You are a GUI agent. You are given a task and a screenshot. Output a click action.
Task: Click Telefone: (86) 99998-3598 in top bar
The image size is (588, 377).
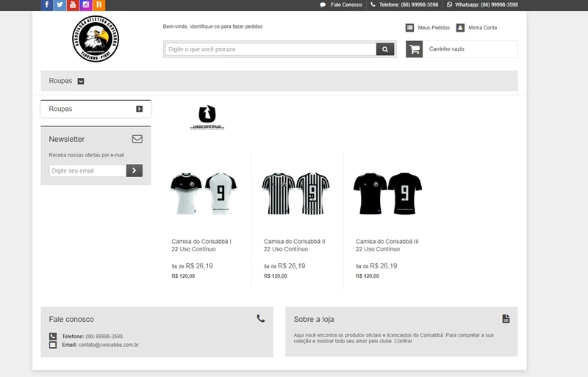pos(409,5)
